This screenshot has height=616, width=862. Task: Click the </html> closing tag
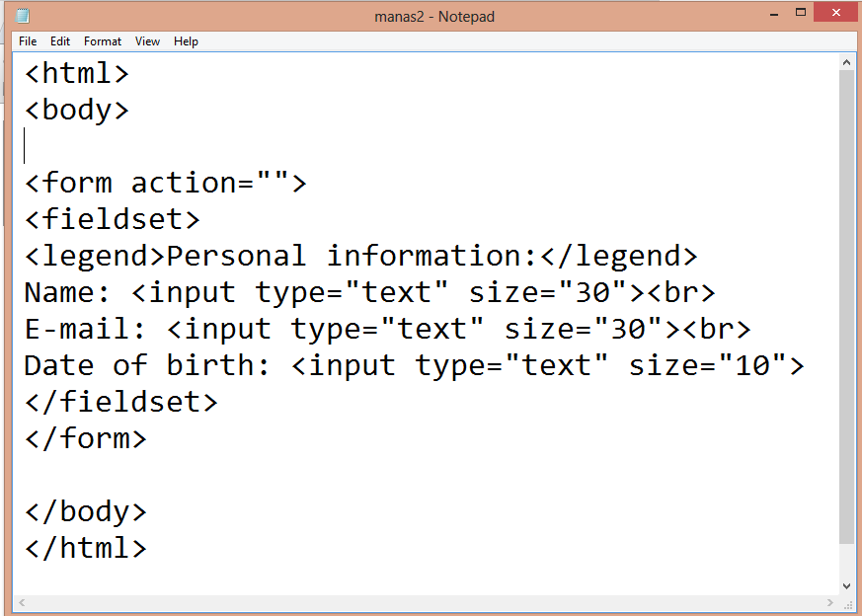(x=86, y=548)
